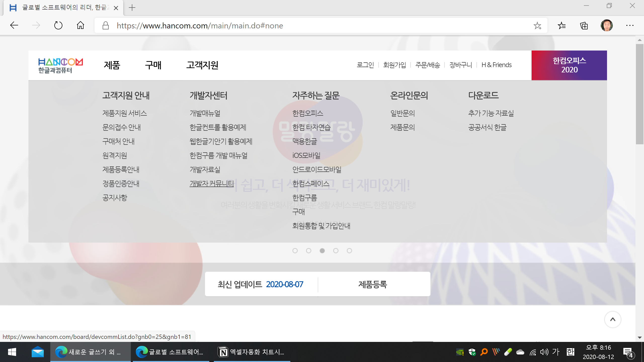Screen dimensions: 644x362
Task: Click 개발자 커뮤니티 menu item
Action: (x=212, y=184)
